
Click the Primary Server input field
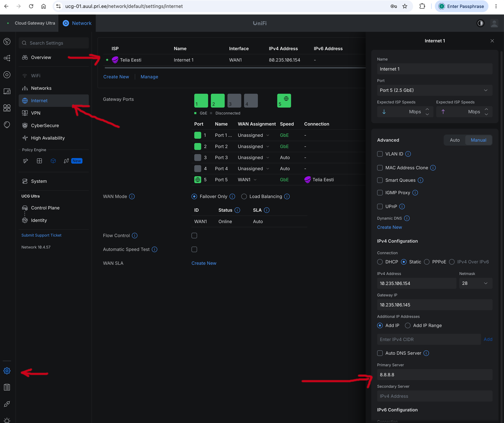click(x=435, y=375)
